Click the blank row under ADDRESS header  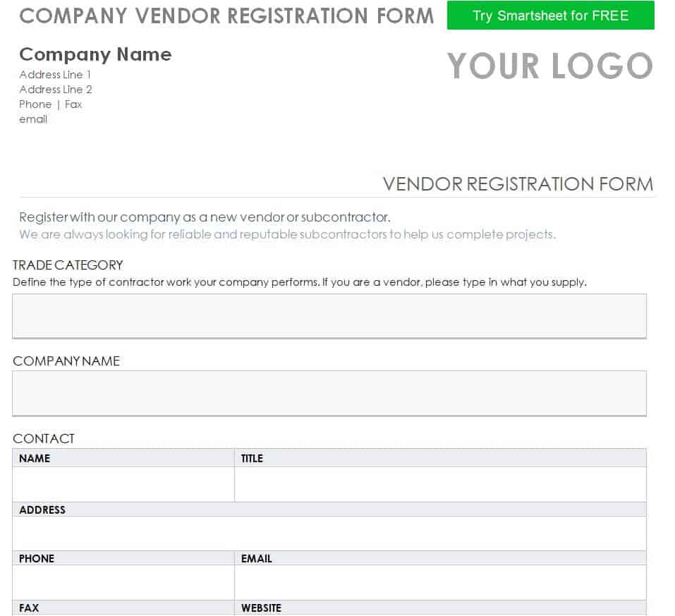coord(329,533)
